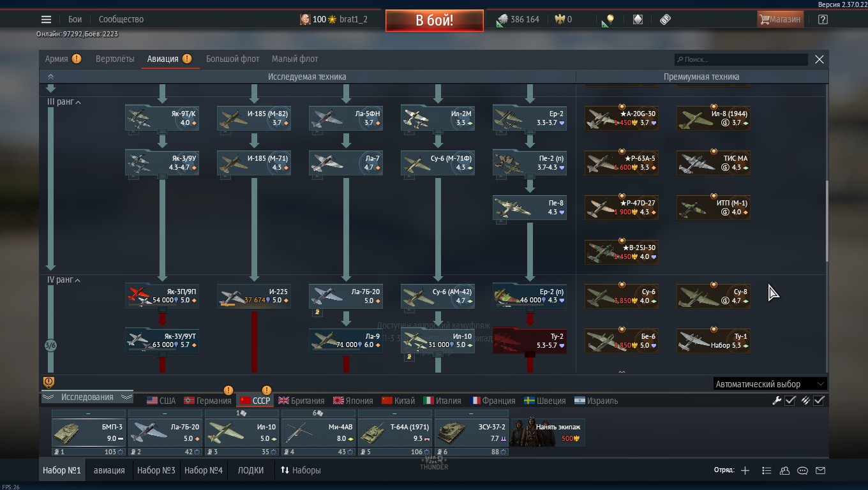Open the Battle Pass BP icon
The image size is (868, 490).
[x=665, y=19]
